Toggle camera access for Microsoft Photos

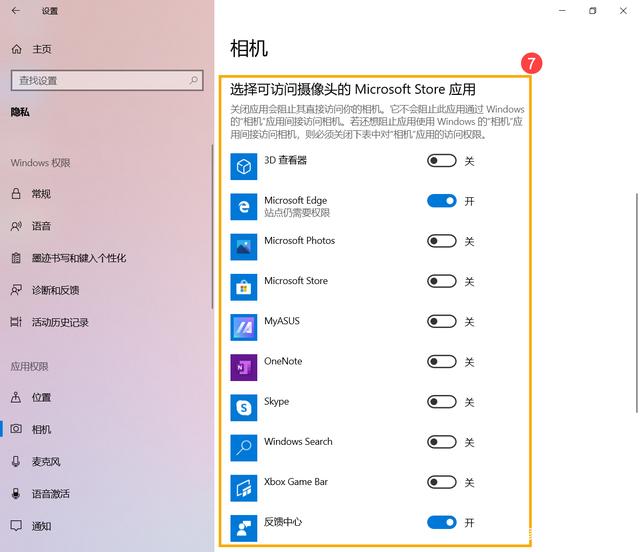(442, 241)
